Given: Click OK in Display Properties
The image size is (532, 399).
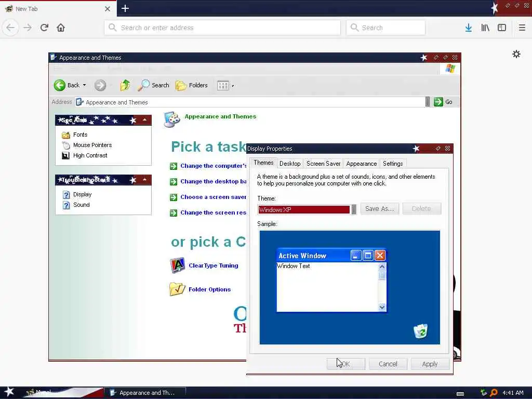Looking at the screenshot, I should (345, 364).
